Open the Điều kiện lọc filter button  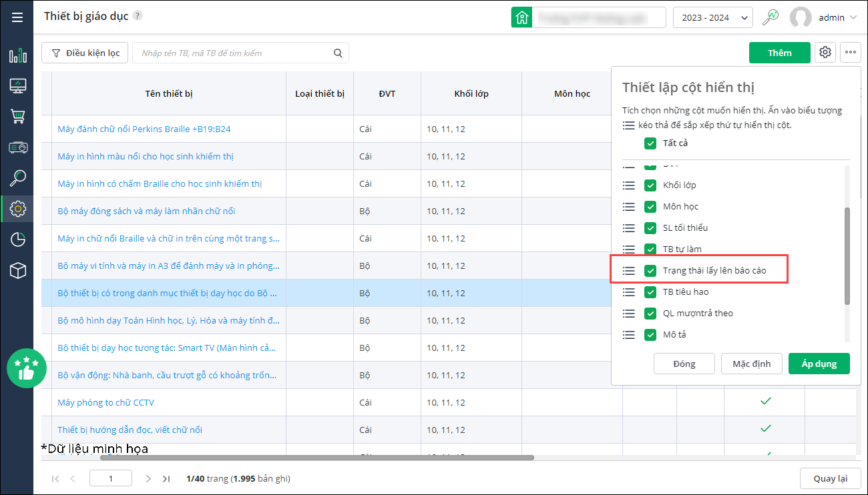pos(85,53)
